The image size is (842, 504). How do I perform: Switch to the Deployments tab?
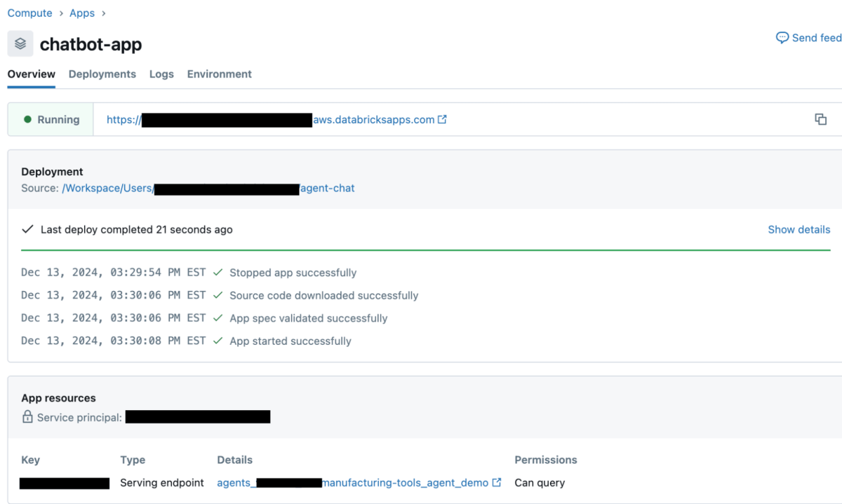102,74
